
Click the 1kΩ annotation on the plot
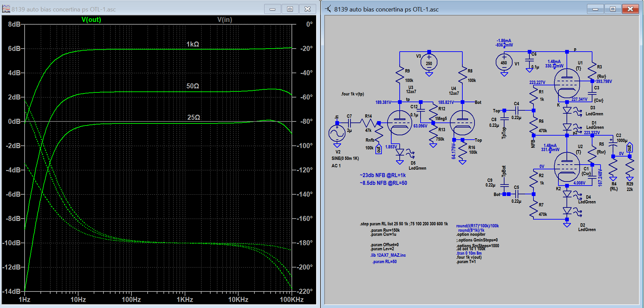[x=193, y=44]
